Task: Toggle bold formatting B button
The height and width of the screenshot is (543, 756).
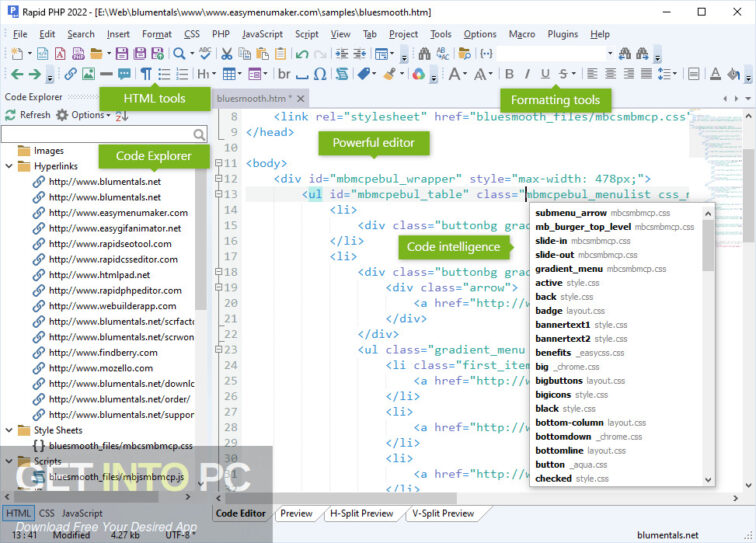Action: (x=509, y=74)
